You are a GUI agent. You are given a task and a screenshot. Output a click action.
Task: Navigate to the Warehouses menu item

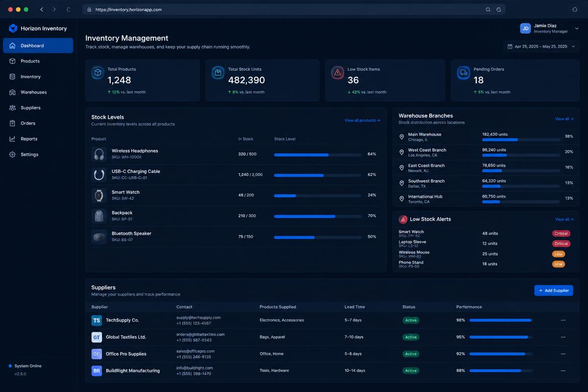(38, 92)
